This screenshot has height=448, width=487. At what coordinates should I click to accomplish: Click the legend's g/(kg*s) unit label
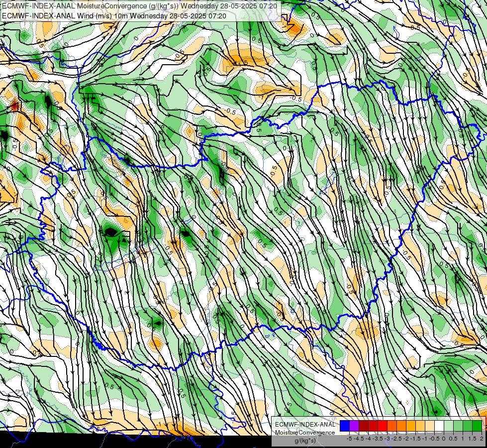(305, 441)
